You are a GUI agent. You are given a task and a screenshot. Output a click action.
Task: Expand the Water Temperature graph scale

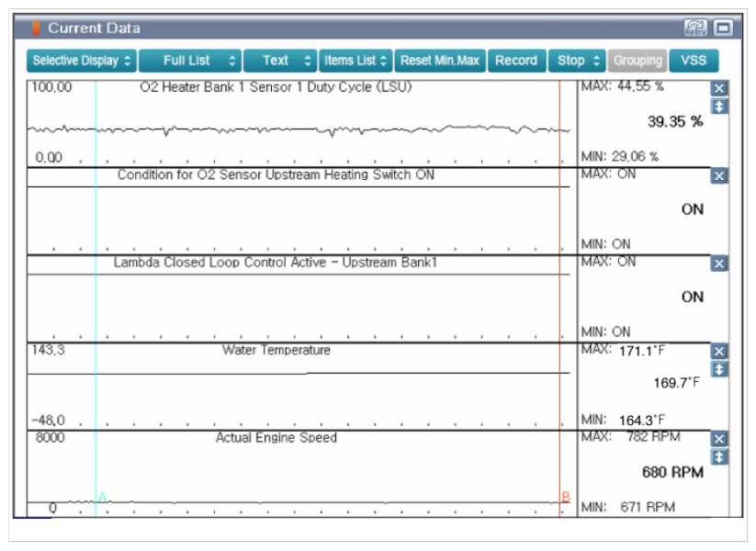719,369
